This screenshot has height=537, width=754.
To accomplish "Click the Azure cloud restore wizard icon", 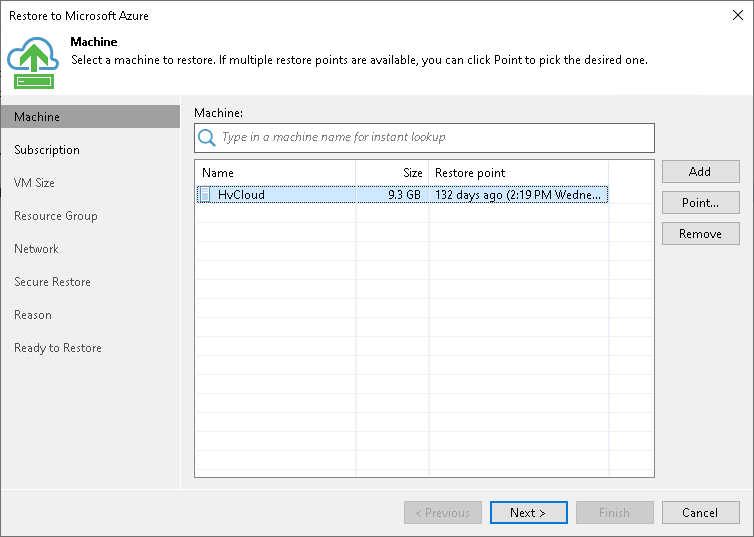I will point(33,59).
